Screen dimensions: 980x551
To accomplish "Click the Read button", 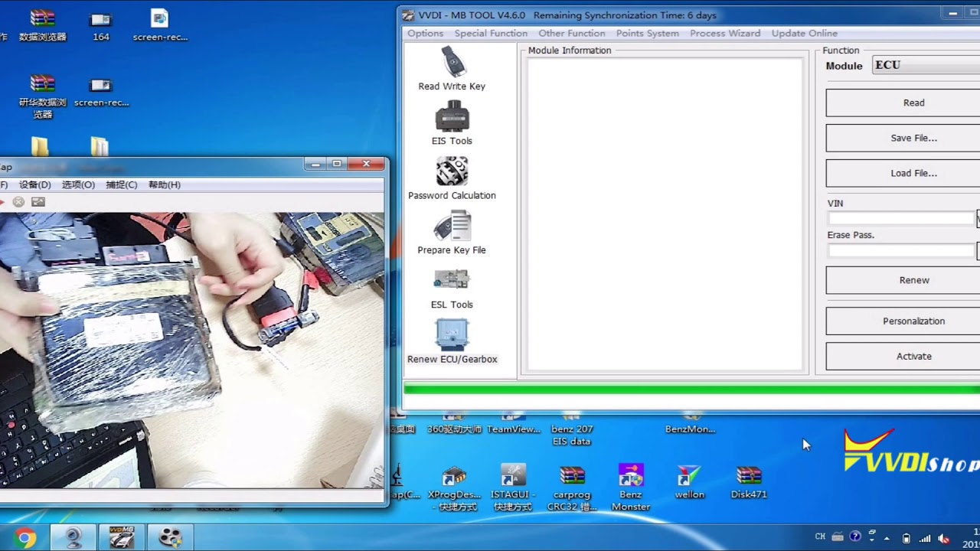I will point(903,103).
